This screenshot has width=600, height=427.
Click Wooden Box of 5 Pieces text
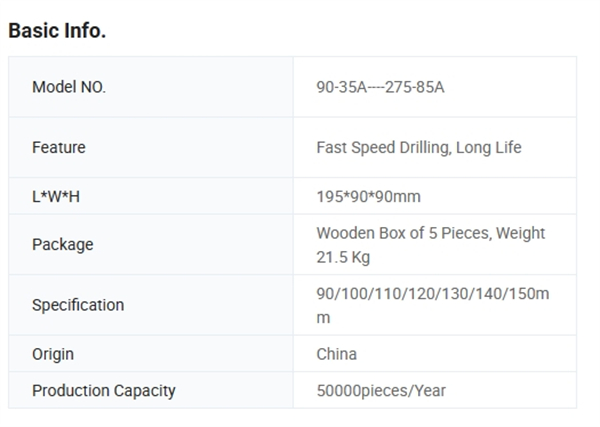pos(404,233)
